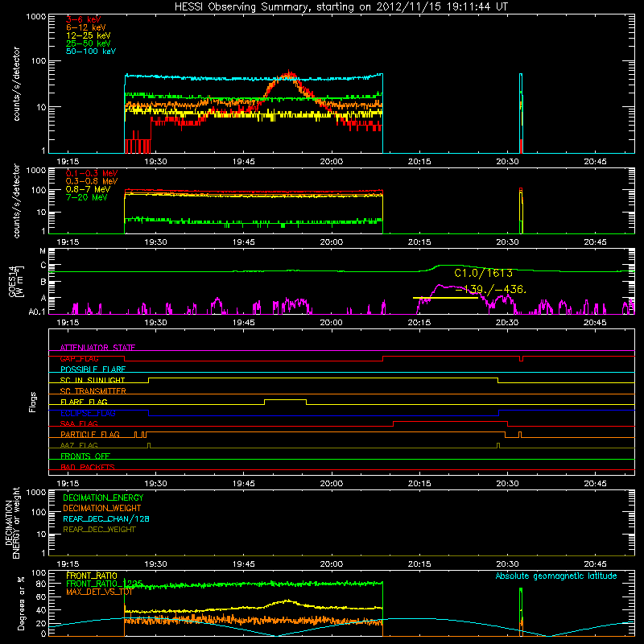Click the Absolute geomagnetic latitude label
The height and width of the screenshot is (644, 644).
point(556,576)
